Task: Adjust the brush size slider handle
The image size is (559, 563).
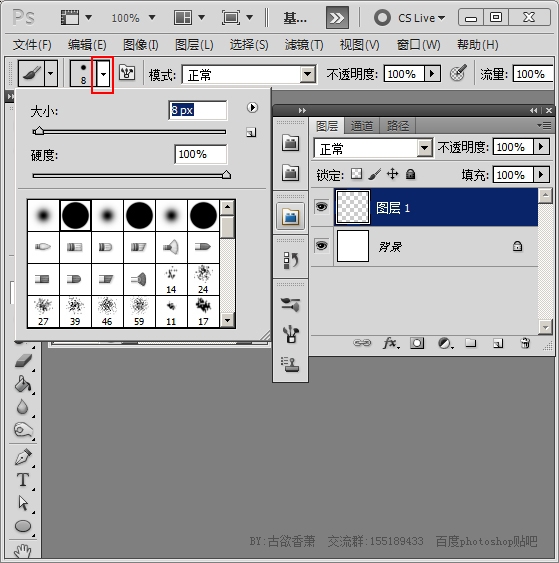Action: point(38,131)
